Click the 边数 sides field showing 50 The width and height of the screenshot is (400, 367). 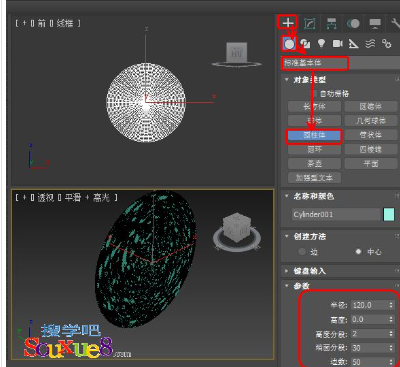click(369, 362)
